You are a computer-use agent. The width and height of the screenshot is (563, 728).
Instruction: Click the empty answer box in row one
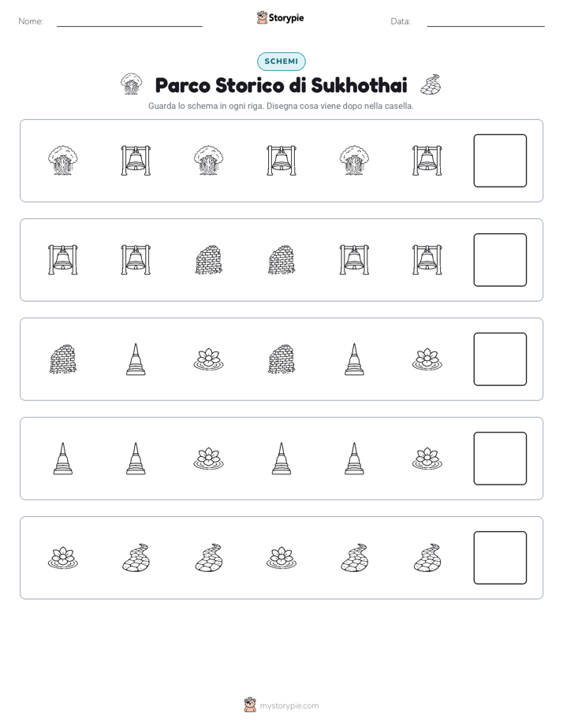[500, 161]
